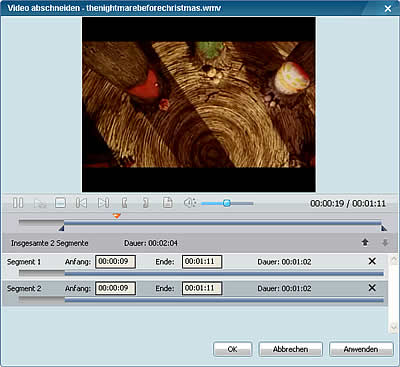Screen dimensions: 400x367
Task: Select the Segment 1 row label
Action: click(24, 262)
